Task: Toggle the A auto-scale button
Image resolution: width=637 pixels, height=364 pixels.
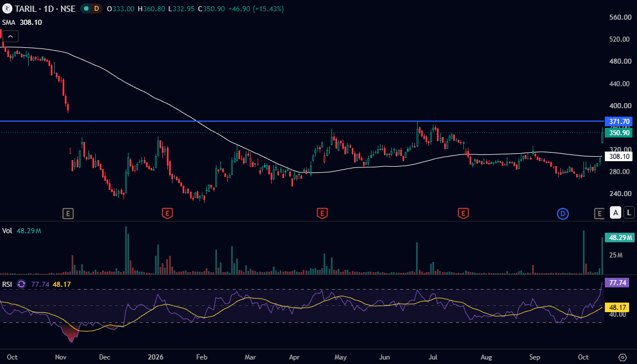Action: point(616,212)
